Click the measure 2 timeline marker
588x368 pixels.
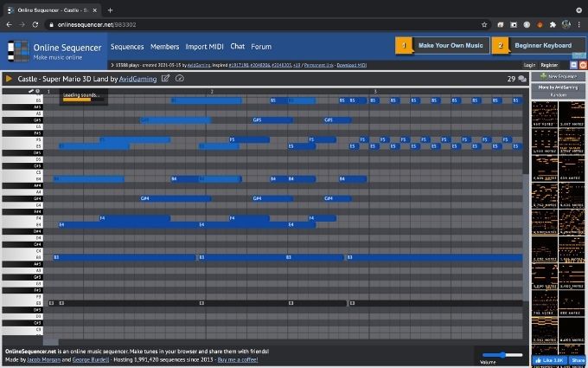tap(212, 91)
